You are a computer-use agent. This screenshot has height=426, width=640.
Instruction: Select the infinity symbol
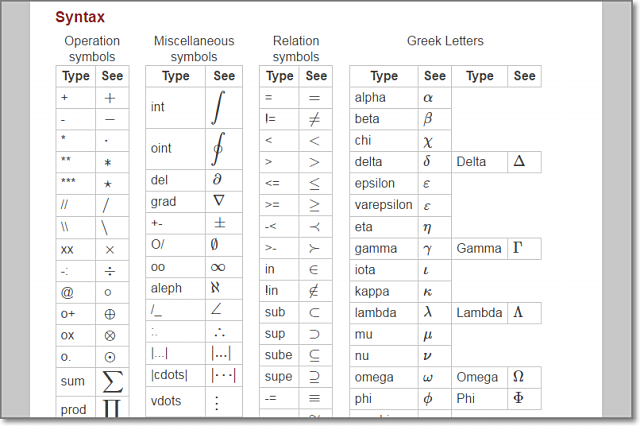click(x=219, y=268)
